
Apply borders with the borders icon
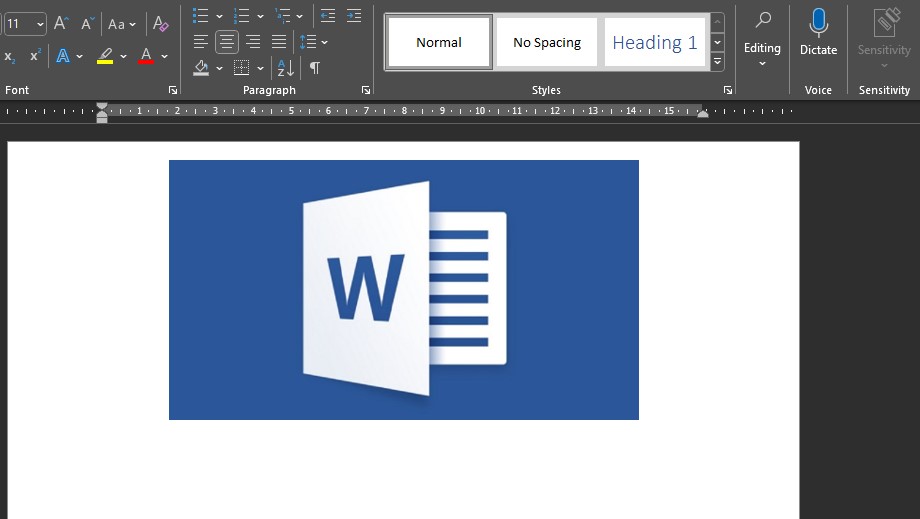241,67
